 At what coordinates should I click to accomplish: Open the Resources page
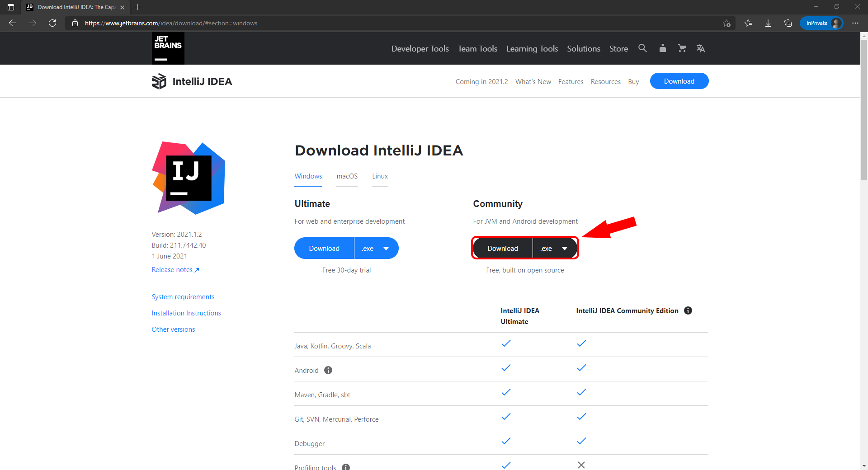coord(605,82)
